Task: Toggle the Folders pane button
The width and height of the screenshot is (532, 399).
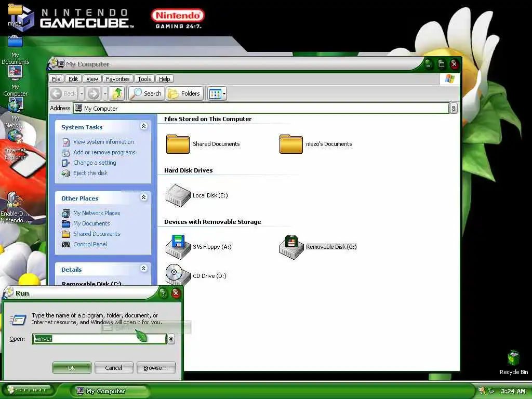Action: [x=184, y=94]
